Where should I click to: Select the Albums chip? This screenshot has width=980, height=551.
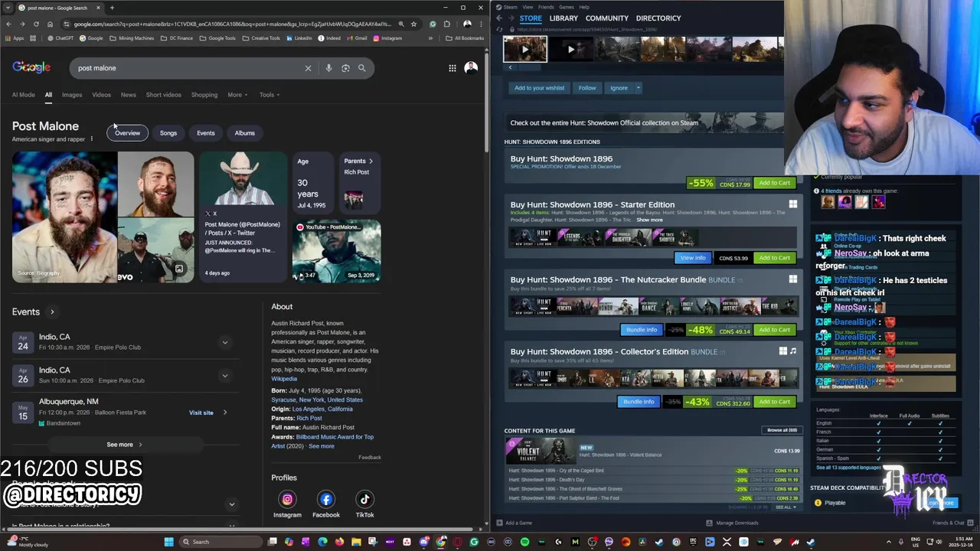[245, 133]
